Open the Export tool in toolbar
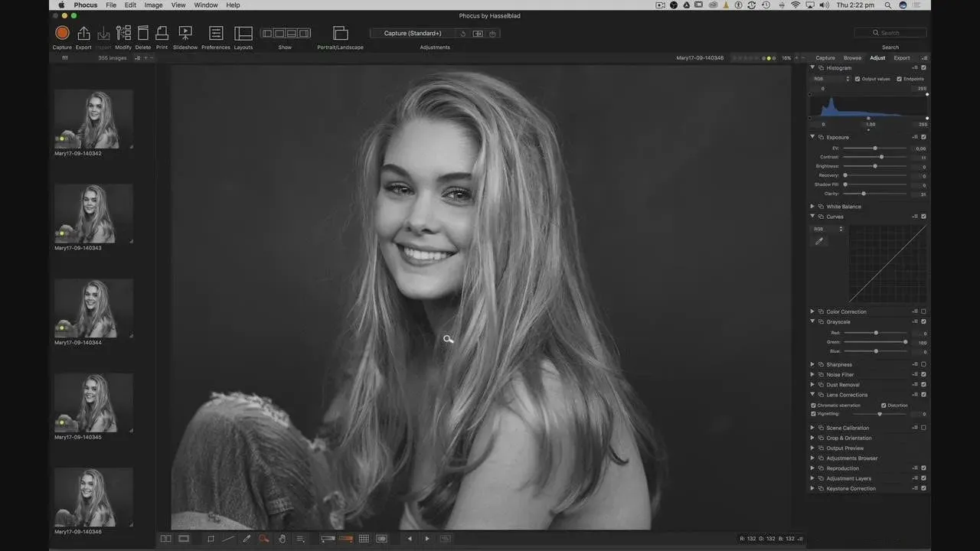The height and width of the screenshot is (551, 980). click(83, 33)
